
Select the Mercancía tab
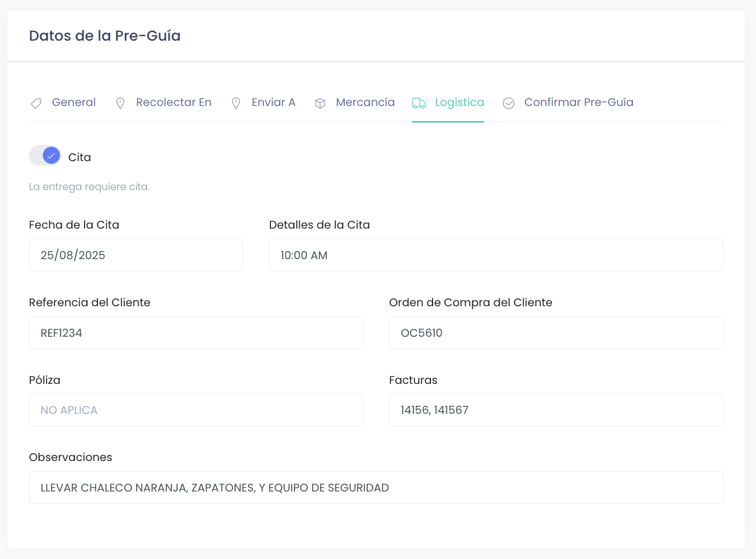[x=365, y=102]
